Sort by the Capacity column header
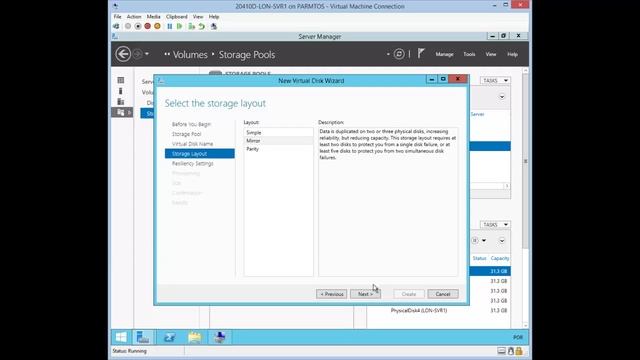Viewport: 640px width, 360px height. tap(500, 258)
